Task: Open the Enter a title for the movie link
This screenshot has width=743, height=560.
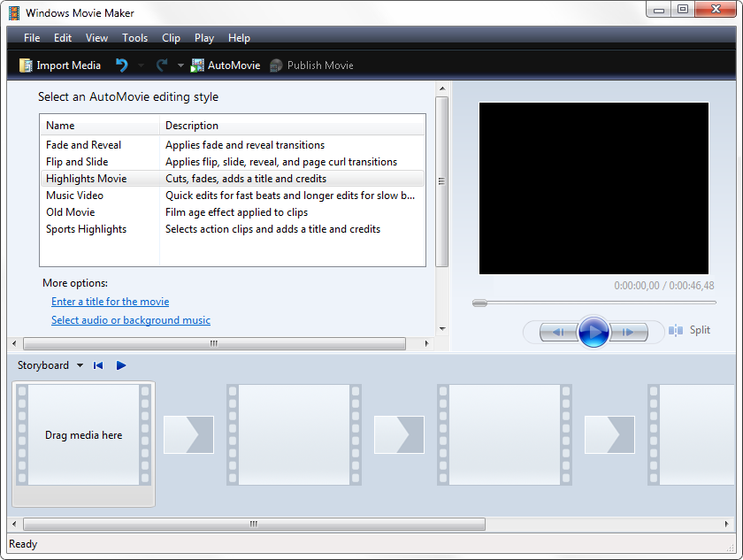Action: (110, 302)
